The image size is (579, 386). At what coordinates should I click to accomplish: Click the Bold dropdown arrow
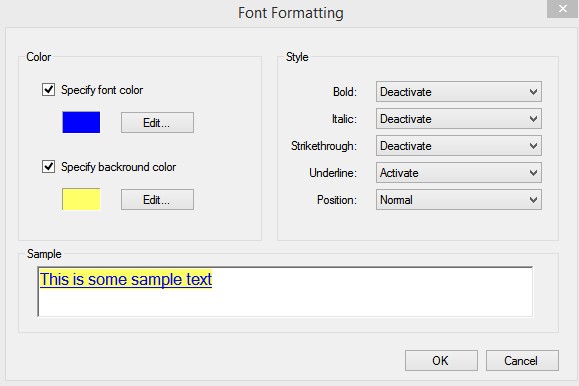point(533,92)
